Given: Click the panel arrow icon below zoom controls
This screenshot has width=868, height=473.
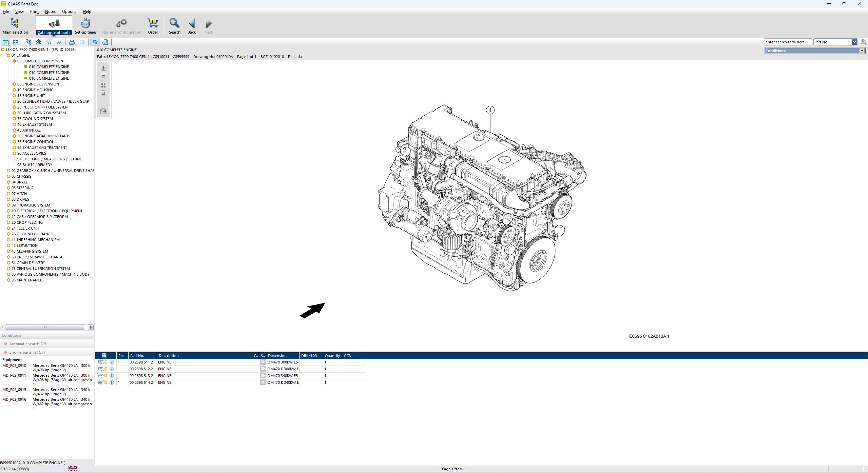Looking at the screenshot, I should pyautogui.click(x=103, y=111).
